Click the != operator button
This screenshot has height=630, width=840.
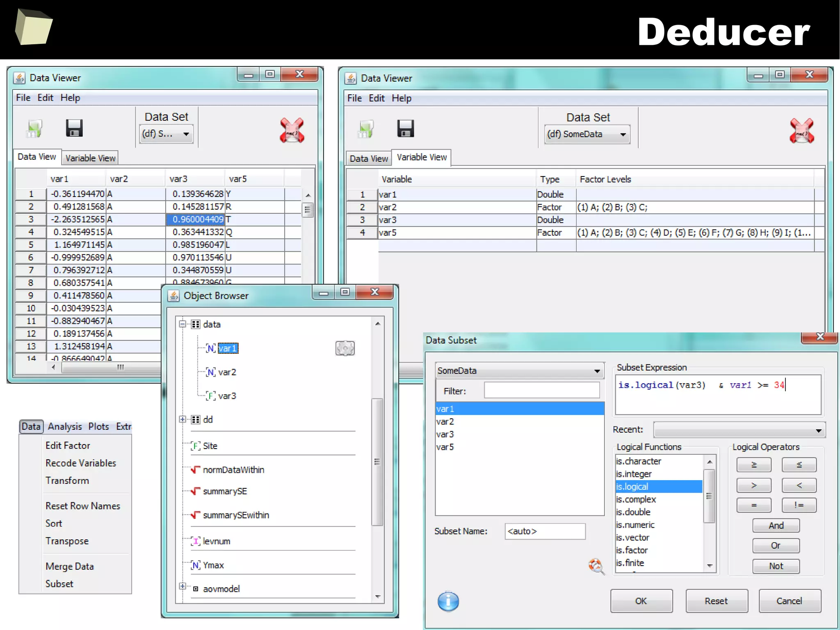(x=799, y=505)
